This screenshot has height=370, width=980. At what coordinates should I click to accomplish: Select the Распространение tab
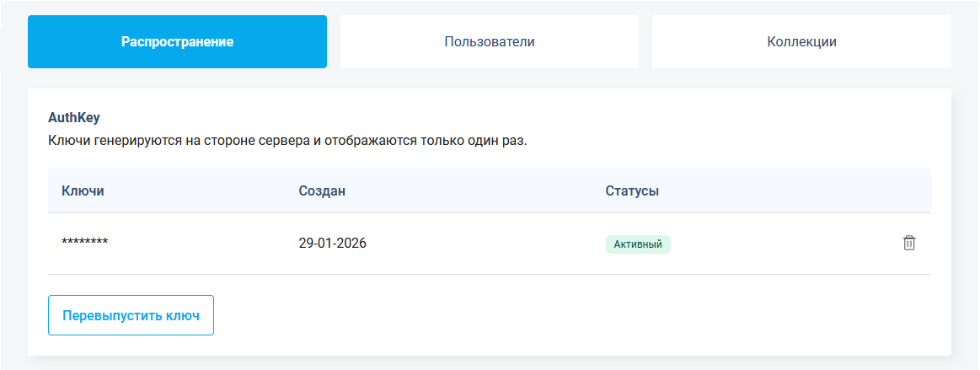(x=177, y=41)
